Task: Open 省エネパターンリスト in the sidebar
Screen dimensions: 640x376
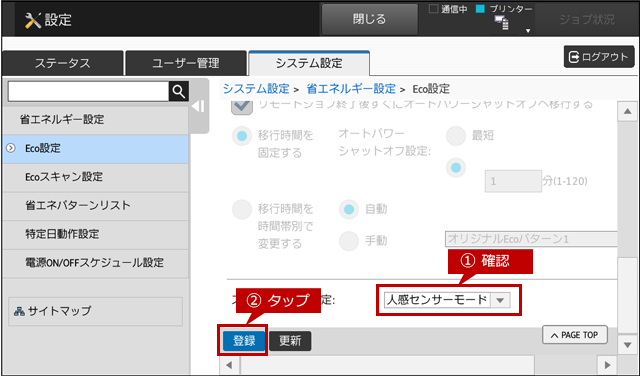Action: (x=96, y=206)
